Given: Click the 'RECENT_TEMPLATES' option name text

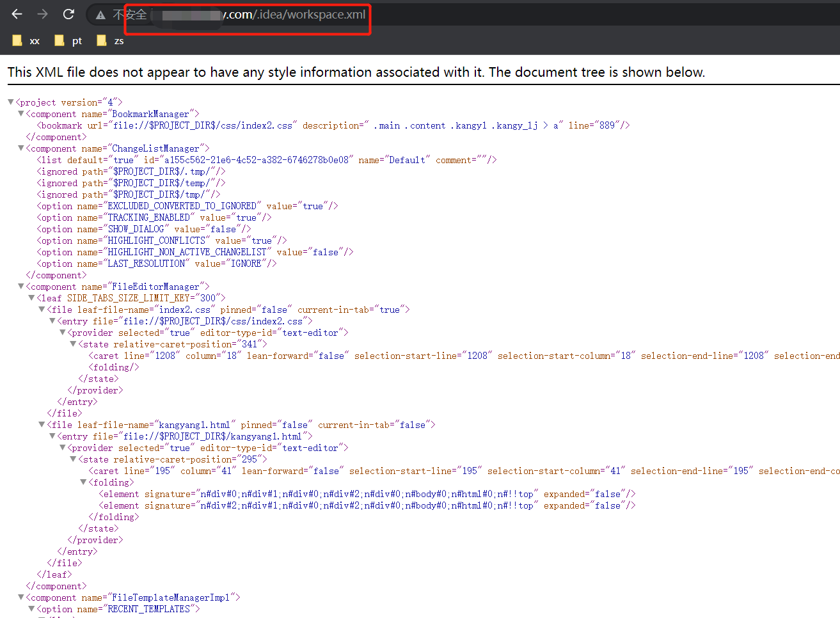Looking at the screenshot, I should coord(148,609).
